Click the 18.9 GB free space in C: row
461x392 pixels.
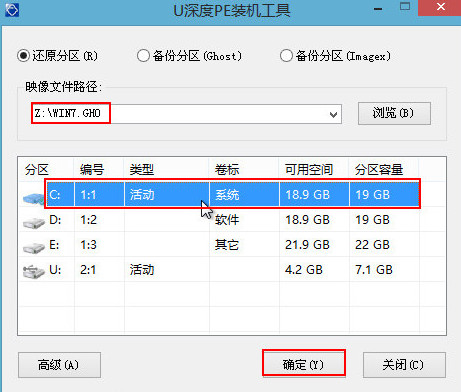307,195
